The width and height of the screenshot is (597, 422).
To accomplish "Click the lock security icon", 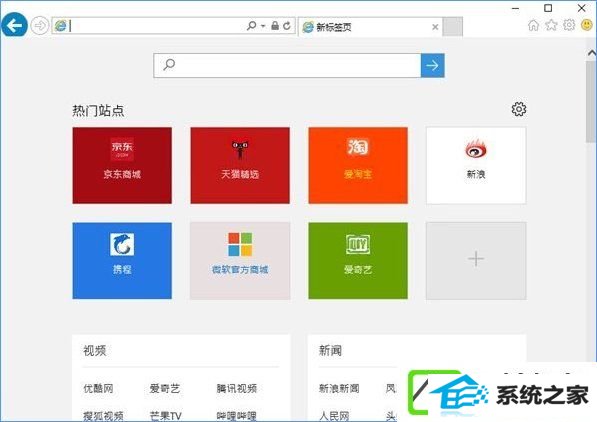I will (275, 26).
